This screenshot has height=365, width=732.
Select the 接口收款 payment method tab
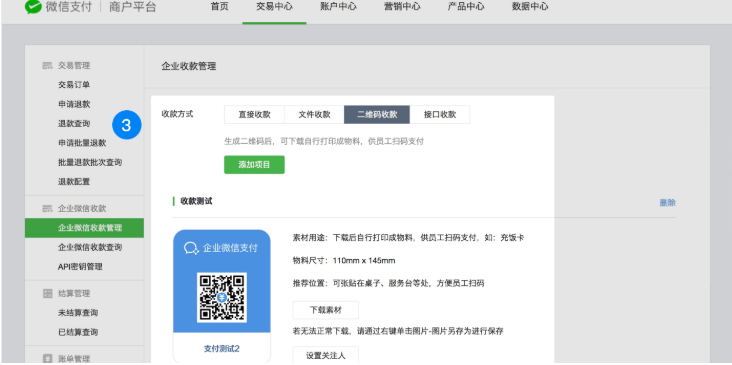point(440,114)
